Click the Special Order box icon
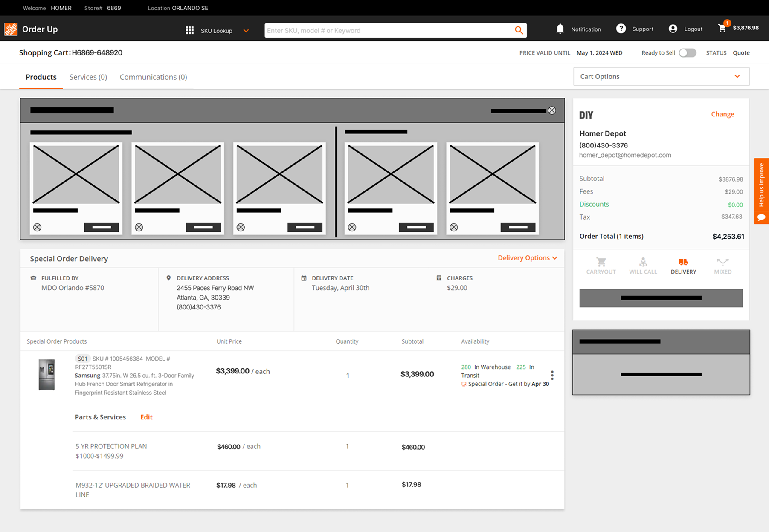The image size is (769, 532). pos(464,384)
